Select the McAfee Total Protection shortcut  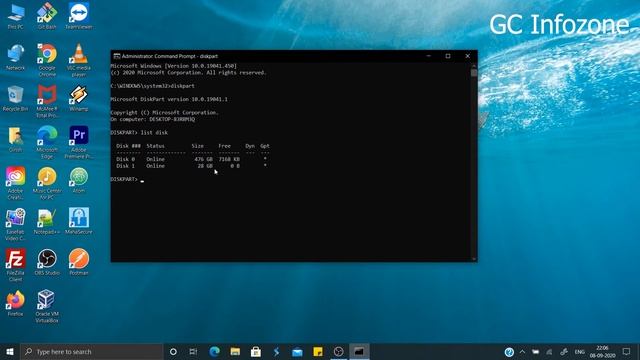pyautogui.click(x=47, y=101)
